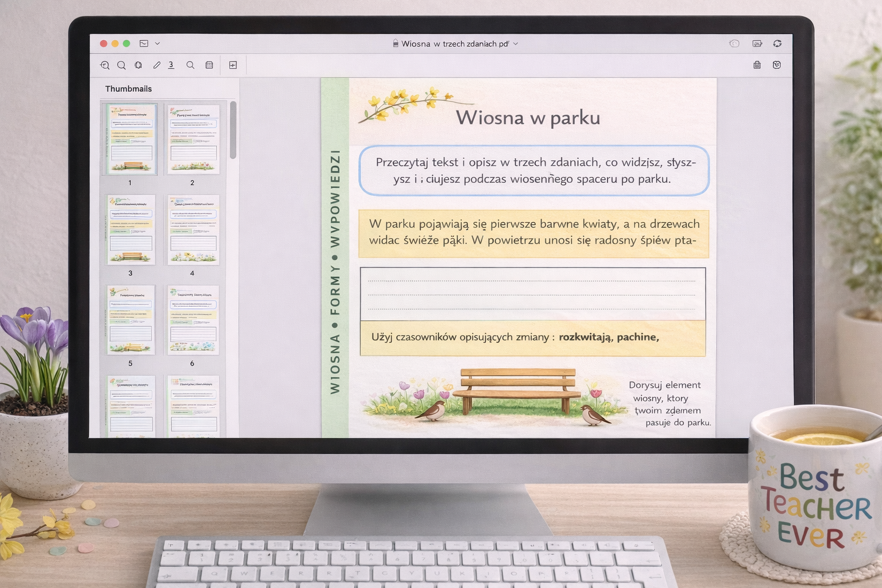Screen dimensions: 882x588
Task: Open page 2 thumbnail
Action: [193, 140]
